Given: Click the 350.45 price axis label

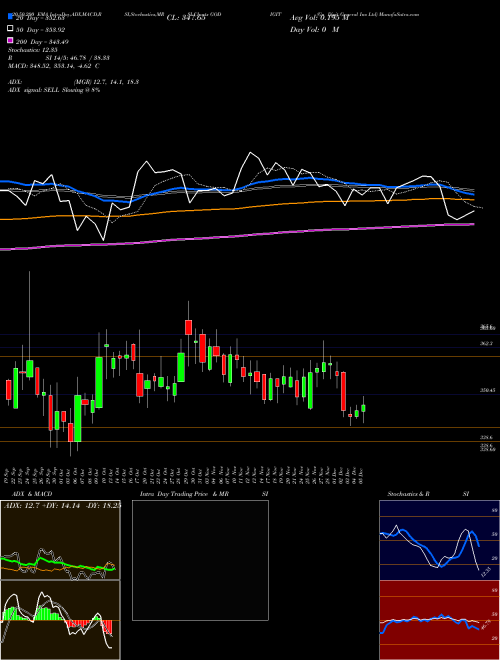Looking at the screenshot, I should pos(487,391).
